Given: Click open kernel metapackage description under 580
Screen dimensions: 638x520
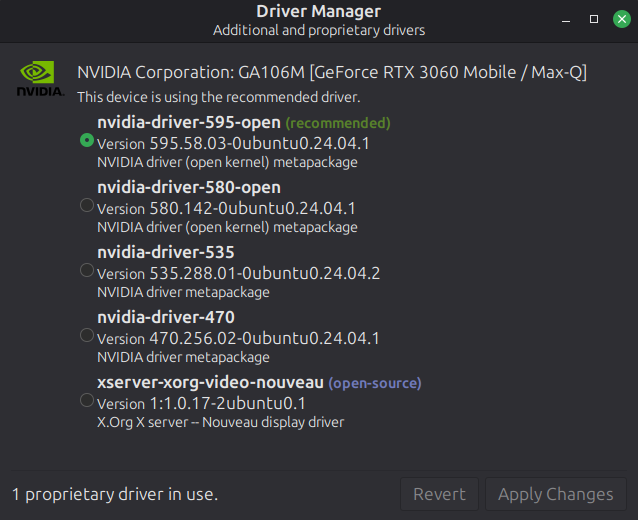Looking at the screenshot, I should tap(227, 227).
